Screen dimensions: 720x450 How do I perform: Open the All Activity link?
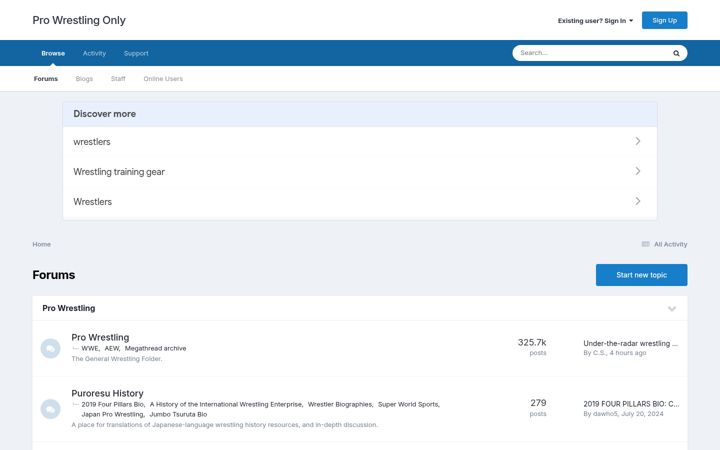pyautogui.click(x=670, y=244)
